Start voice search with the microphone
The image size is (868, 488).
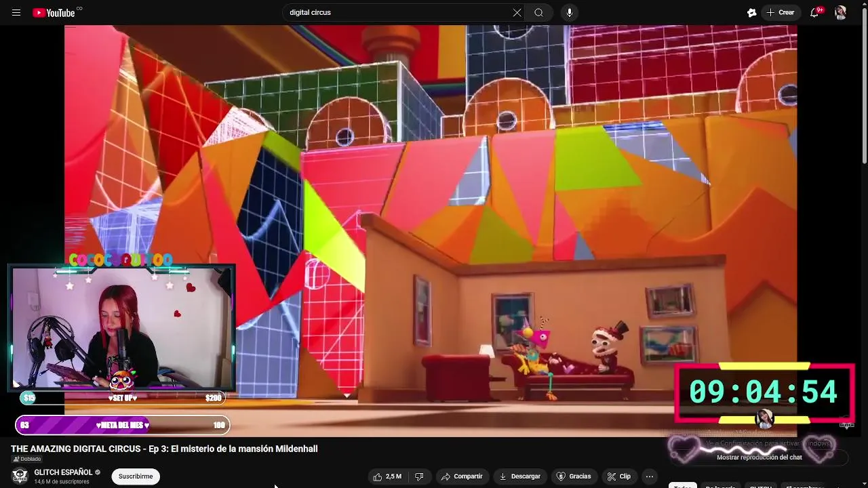pyautogui.click(x=570, y=13)
